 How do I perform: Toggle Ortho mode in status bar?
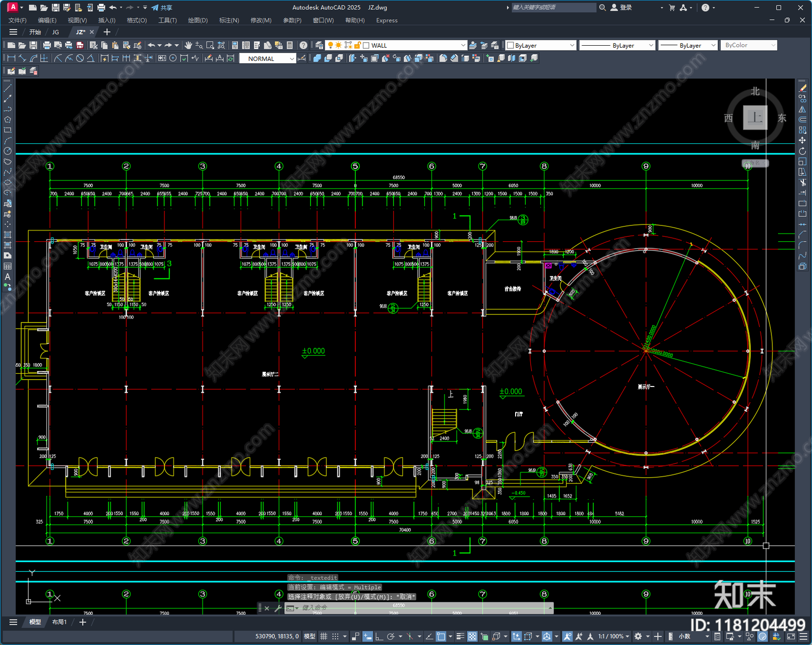pyautogui.click(x=379, y=636)
